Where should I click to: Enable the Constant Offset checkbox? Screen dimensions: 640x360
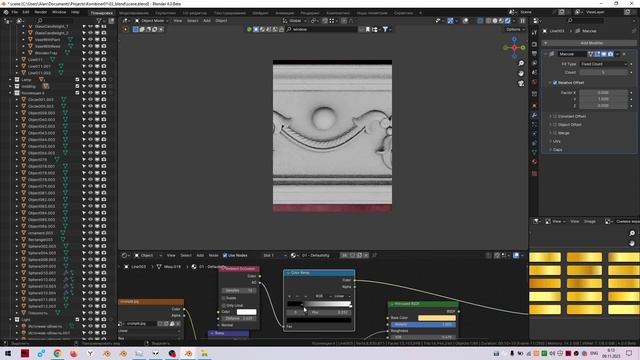click(x=555, y=116)
